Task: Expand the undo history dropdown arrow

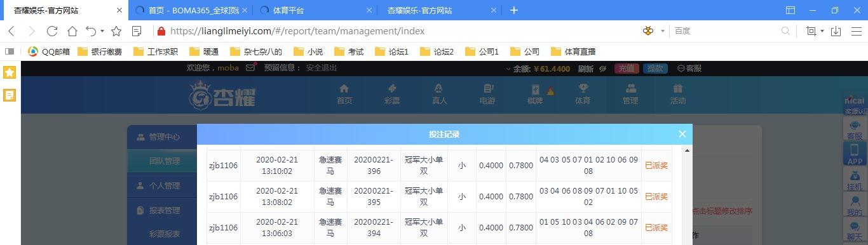Action: coord(102,31)
